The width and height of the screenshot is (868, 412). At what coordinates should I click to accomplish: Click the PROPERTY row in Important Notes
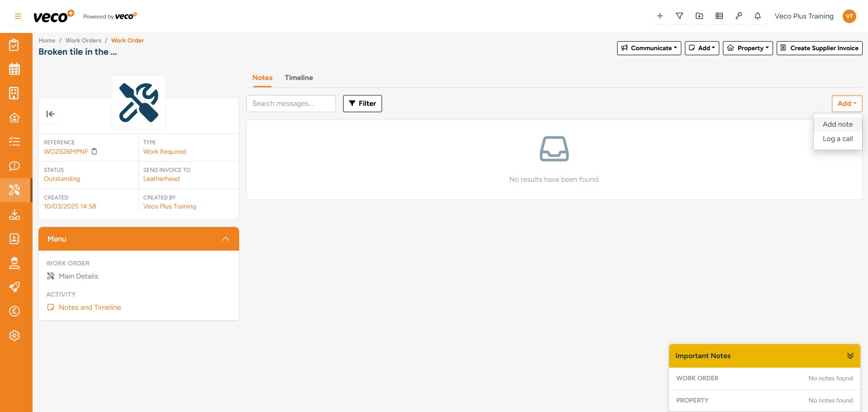pos(764,401)
